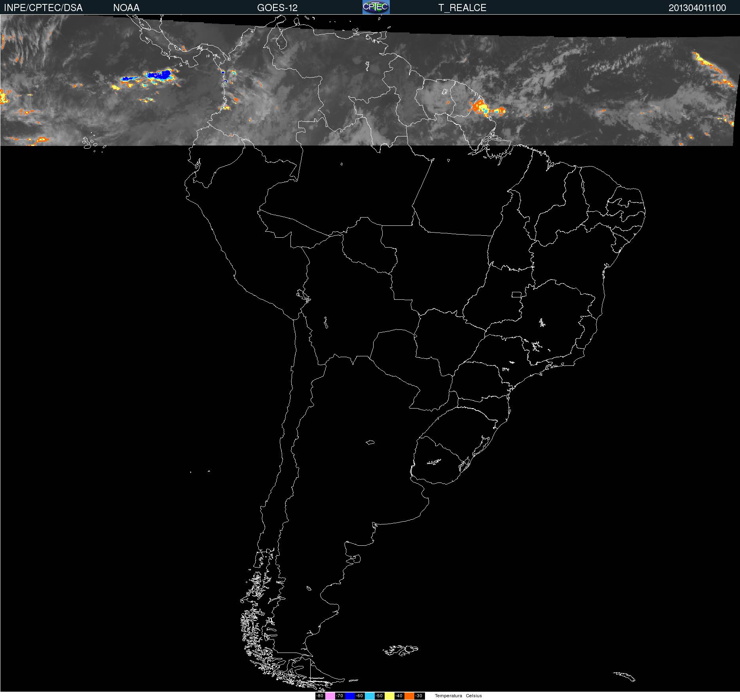Click the orange temperature legend swatch

click(x=409, y=696)
